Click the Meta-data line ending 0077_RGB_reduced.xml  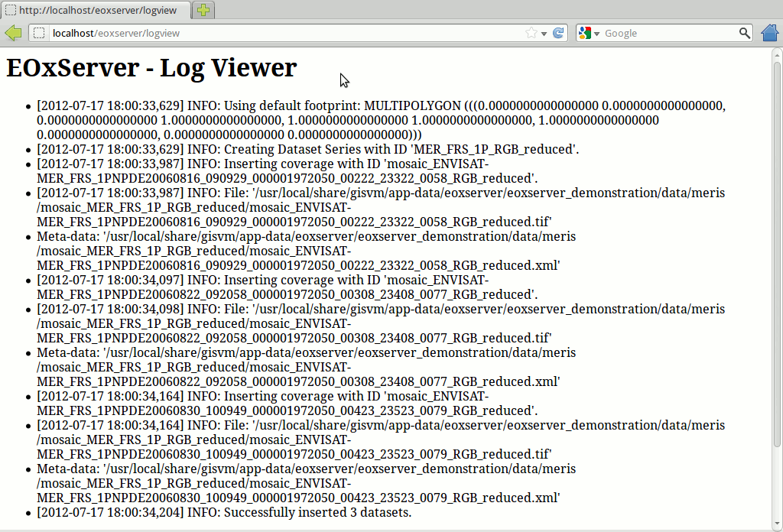coord(306,367)
